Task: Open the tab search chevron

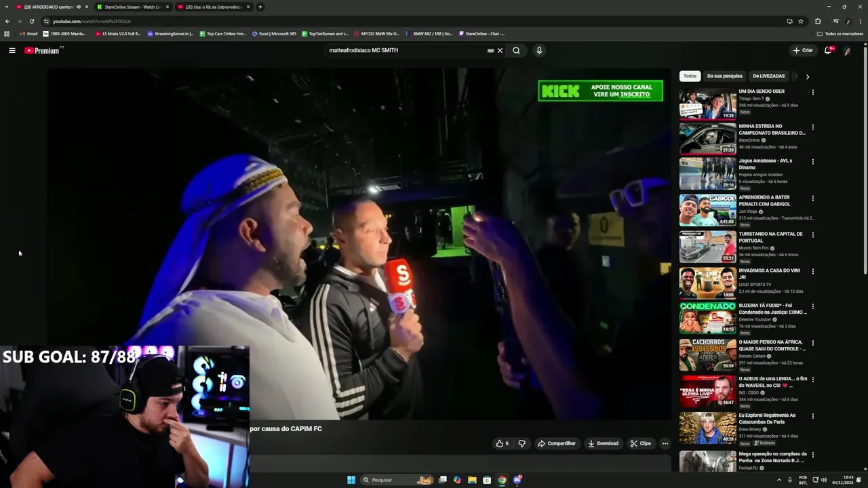Action: tap(7, 7)
